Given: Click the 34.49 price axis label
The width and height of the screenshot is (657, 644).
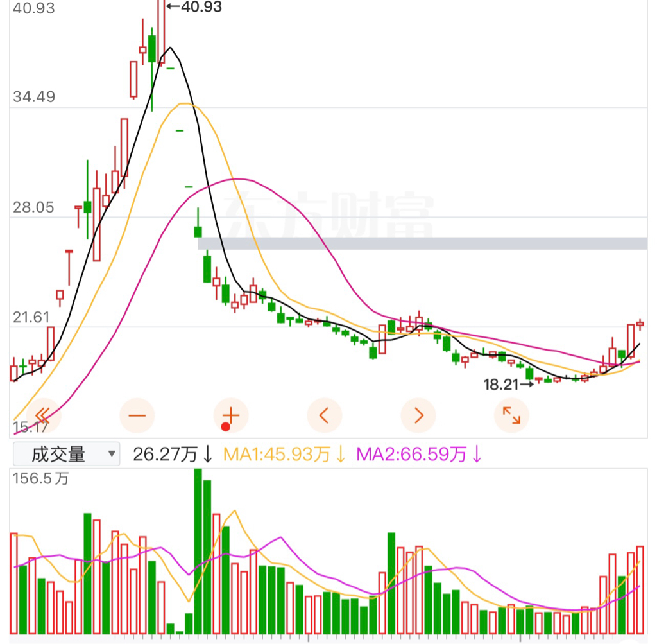Looking at the screenshot, I should click(34, 97).
